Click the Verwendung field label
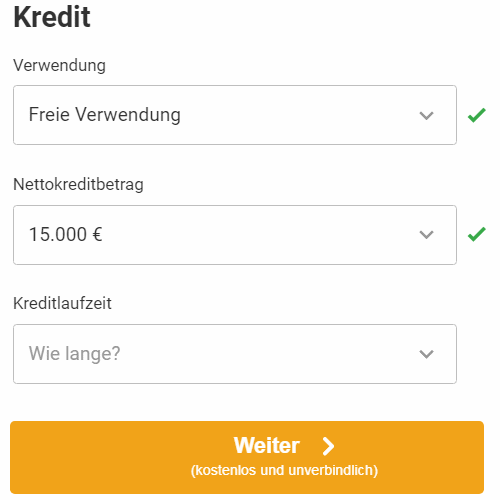This screenshot has height=500, width=500. tap(59, 65)
